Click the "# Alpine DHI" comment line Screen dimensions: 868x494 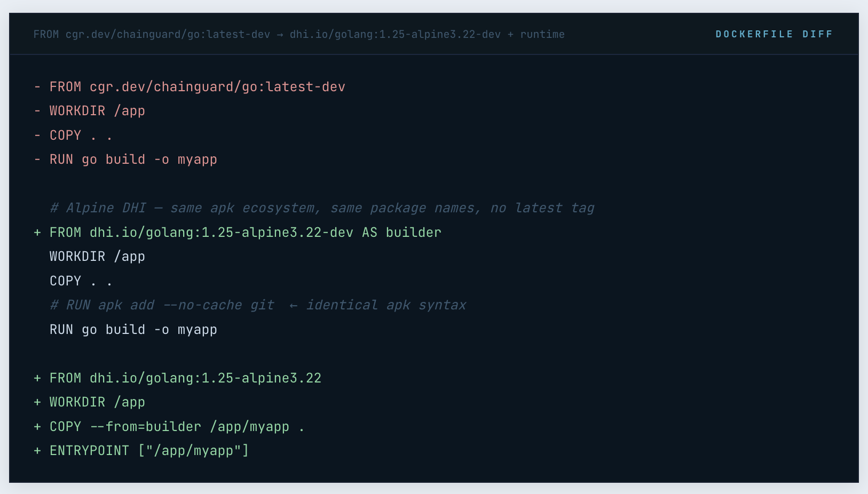coord(322,208)
